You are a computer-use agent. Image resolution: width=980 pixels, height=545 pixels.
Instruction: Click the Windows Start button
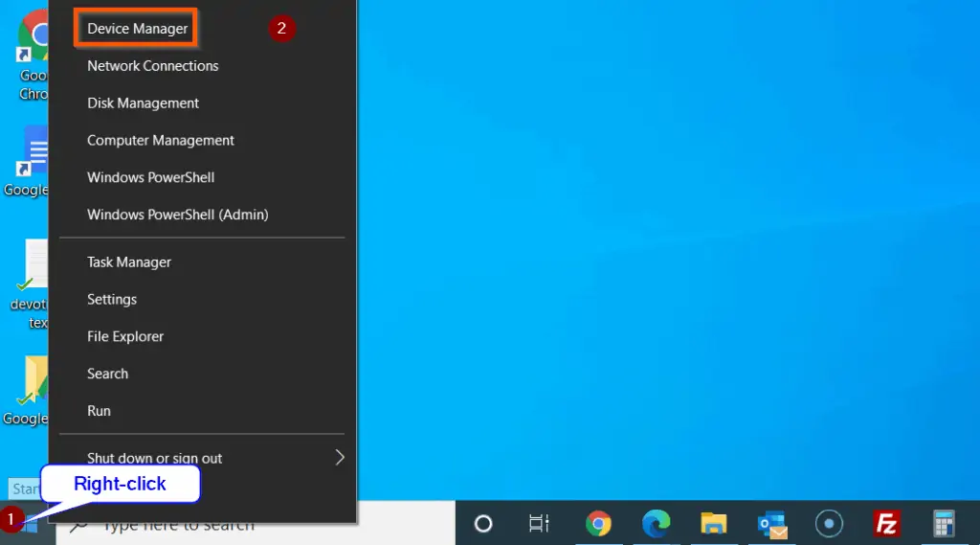(x=28, y=524)
